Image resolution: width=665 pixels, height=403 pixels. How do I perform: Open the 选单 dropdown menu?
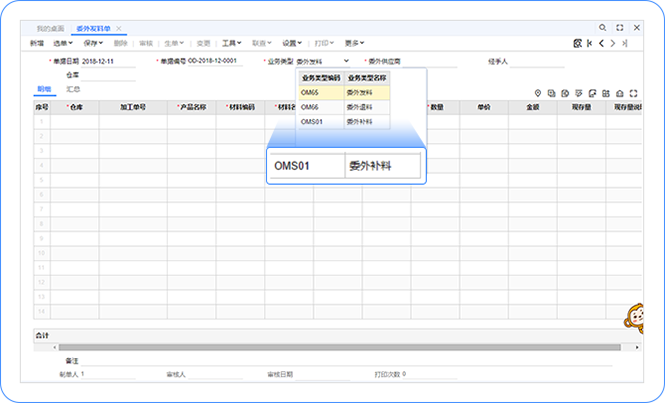pyautogui.click(x=63, y=43)
